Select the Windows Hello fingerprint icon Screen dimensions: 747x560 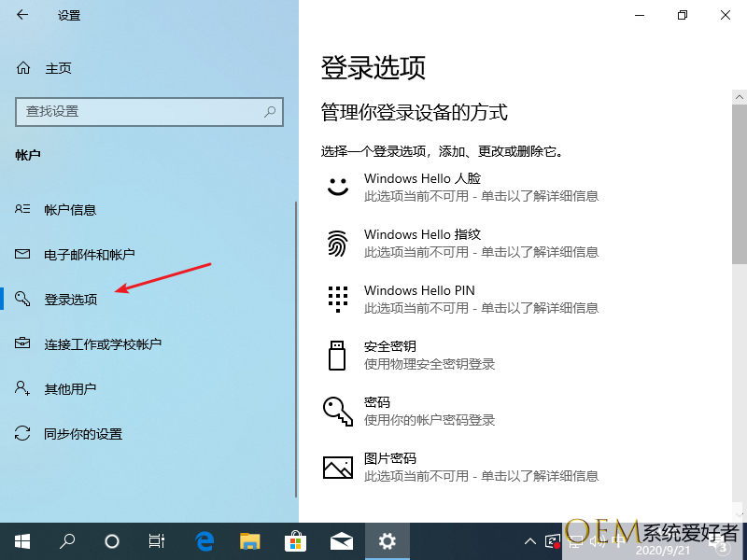(337, 243)
